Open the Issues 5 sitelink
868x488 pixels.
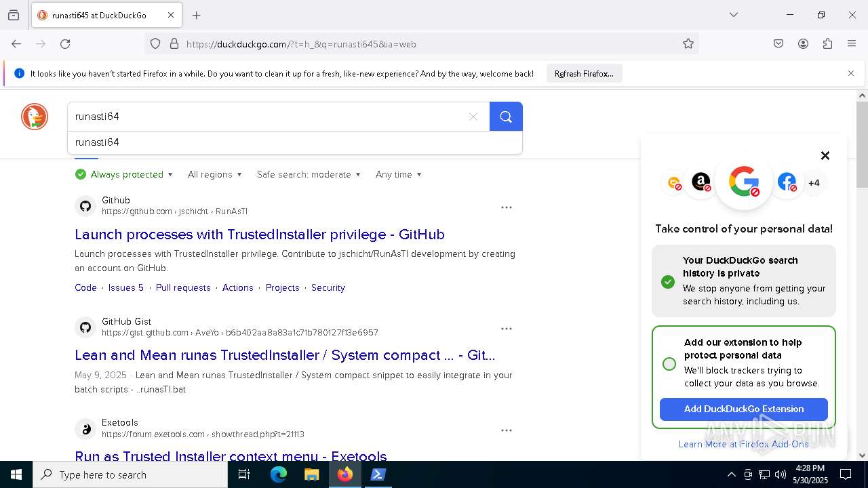[x=126, y=287]
